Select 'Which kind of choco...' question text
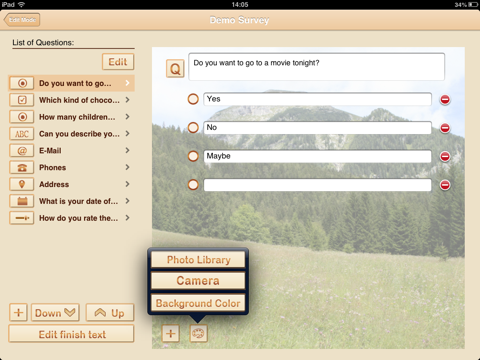This screenshot has height=360, width=480. [x=79, y=100]
